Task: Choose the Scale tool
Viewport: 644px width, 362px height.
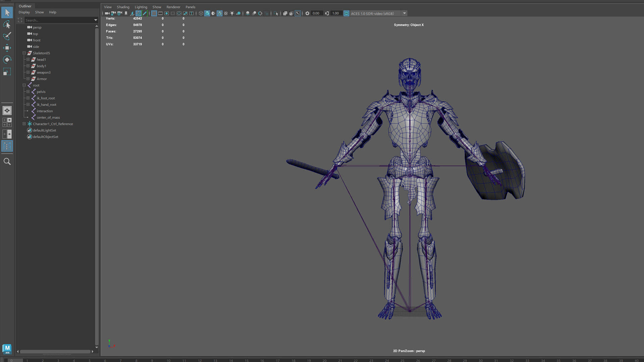Action: click(x=7, y=72)
